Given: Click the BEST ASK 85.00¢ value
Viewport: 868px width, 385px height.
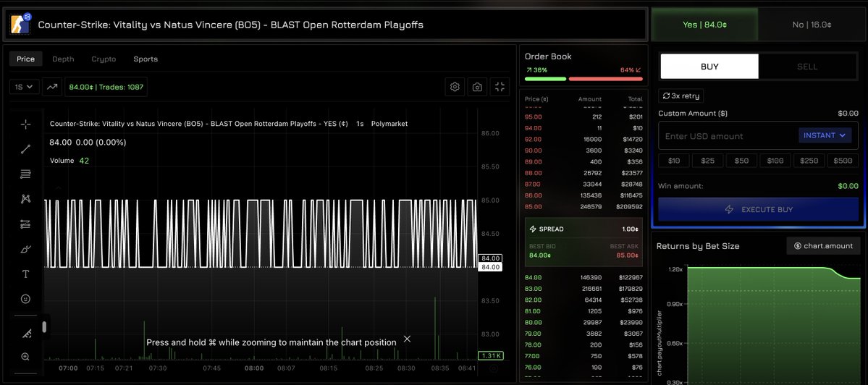Looking at the screenshot, I should click(628, 255).
